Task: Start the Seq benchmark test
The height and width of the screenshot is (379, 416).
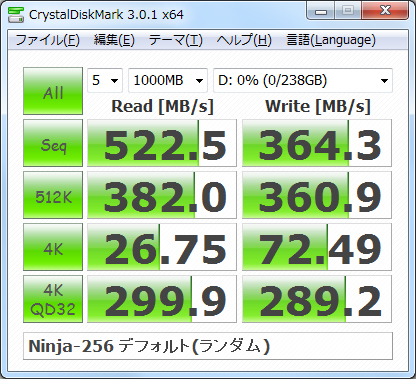Action: 53,143
